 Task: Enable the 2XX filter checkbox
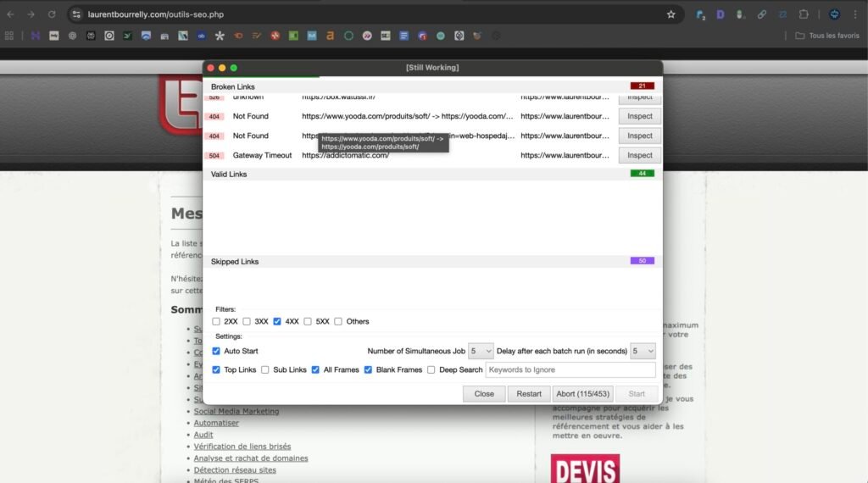click(x=216, y=321)
